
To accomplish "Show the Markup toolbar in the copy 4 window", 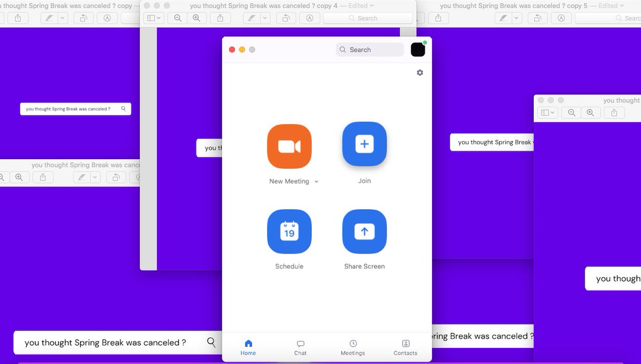I will coord(309,18).
